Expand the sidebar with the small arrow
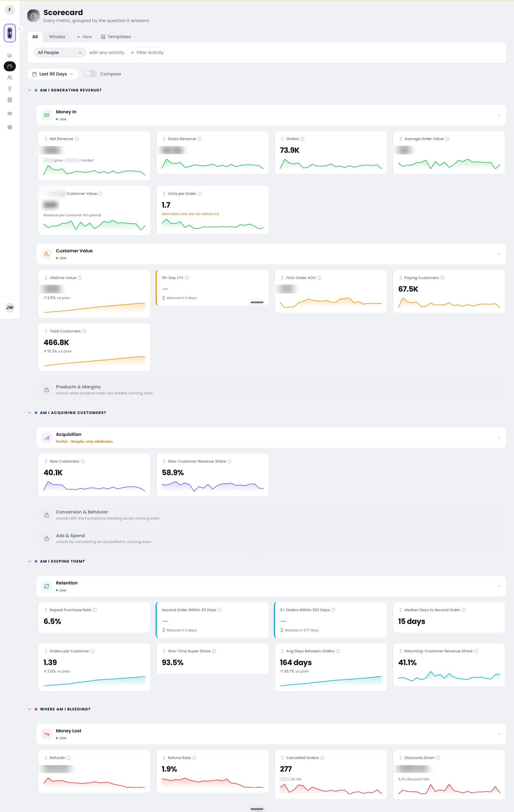The height and width of the screenshot is (812, 514). pos(20,29)
